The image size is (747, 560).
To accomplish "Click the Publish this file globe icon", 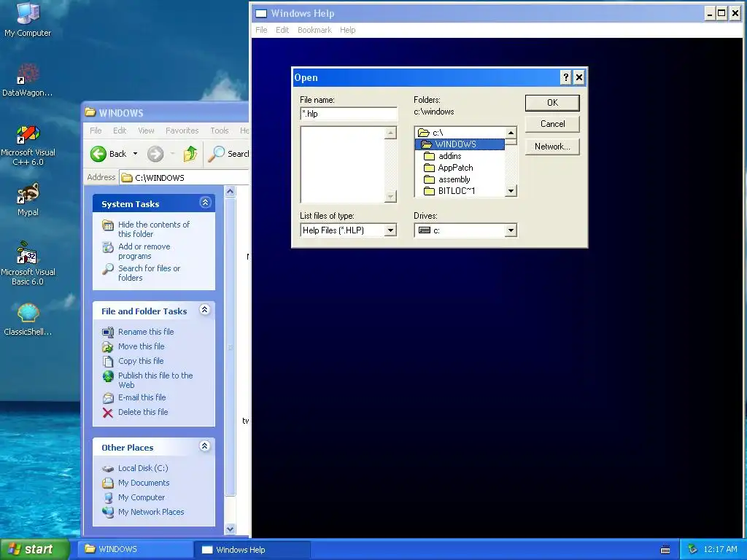I will [108, 376].
